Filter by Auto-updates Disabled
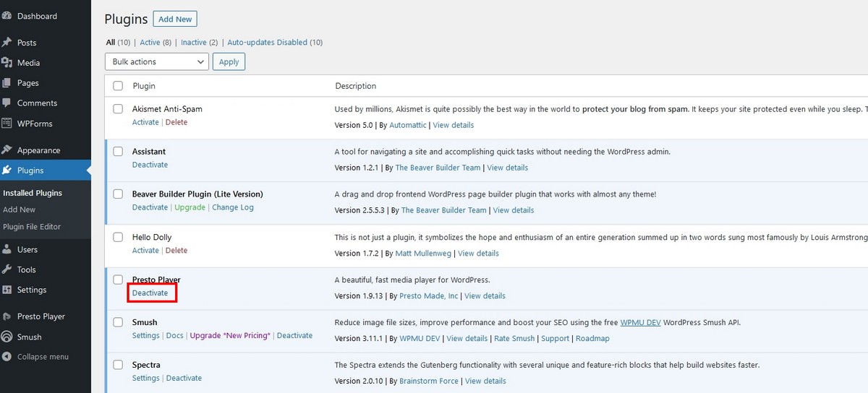 point(267,43)
